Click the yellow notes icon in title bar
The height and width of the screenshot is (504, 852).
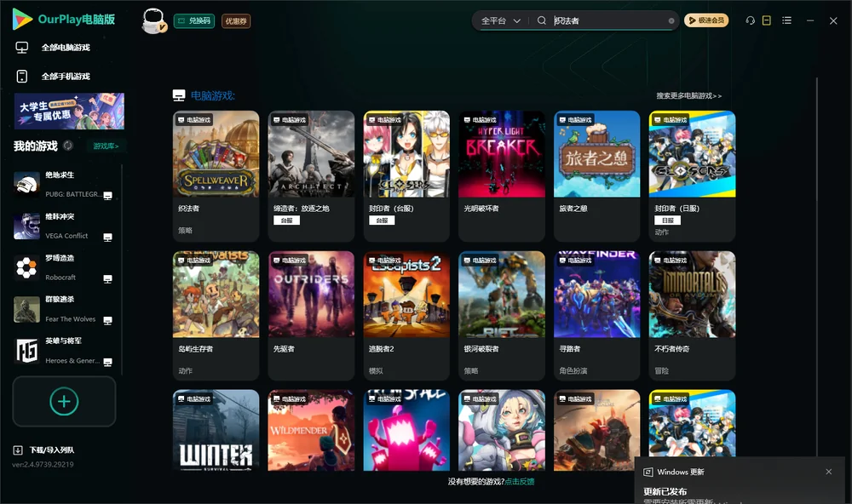tap(766, 20)
